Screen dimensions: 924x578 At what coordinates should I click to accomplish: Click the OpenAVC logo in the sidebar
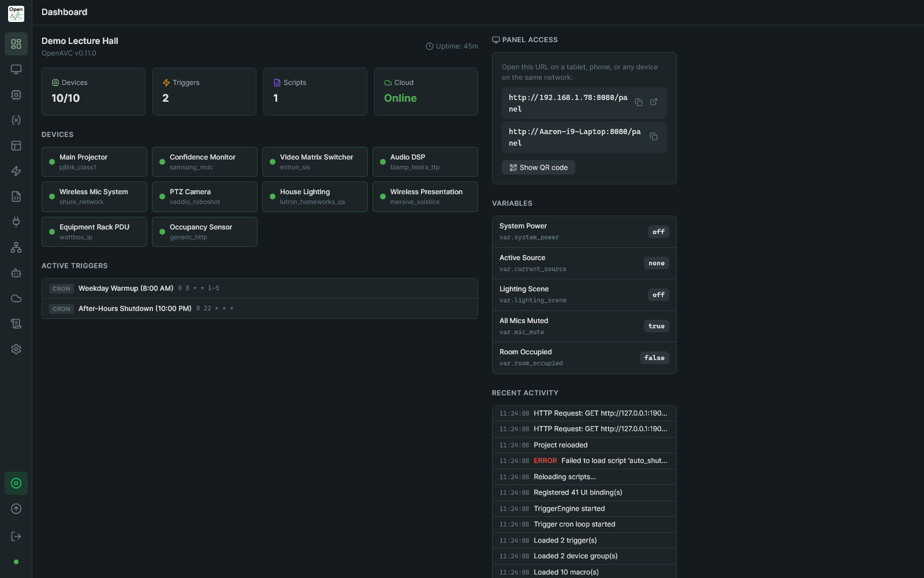coord(16,13)
